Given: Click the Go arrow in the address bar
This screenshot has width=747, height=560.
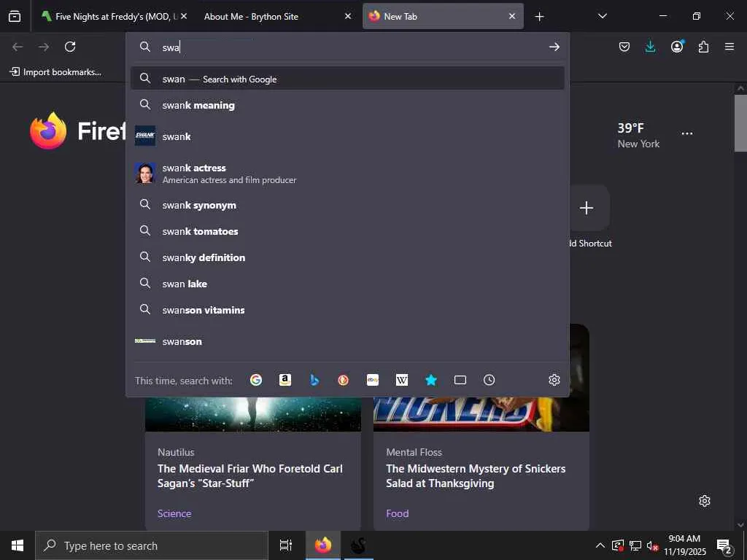Looking at the screenshot, I should pyautogui.click(x=554, y=47).
